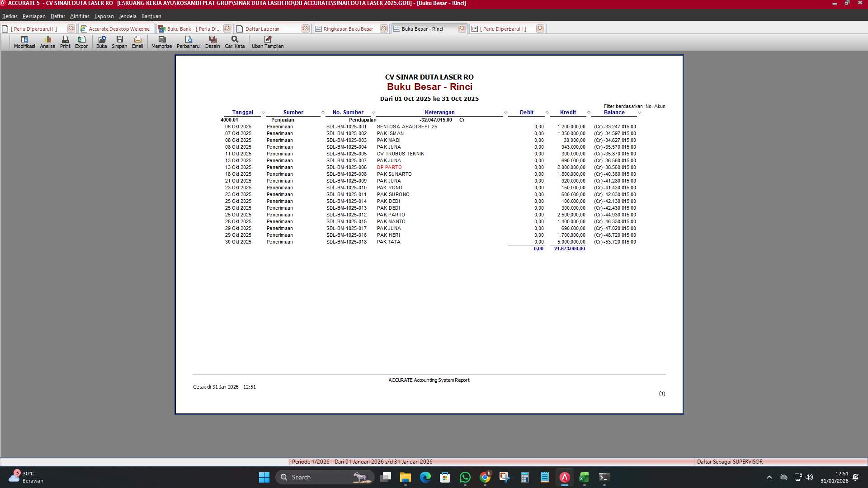
Task: Send report via Email icon
Action: pos(137,42)
